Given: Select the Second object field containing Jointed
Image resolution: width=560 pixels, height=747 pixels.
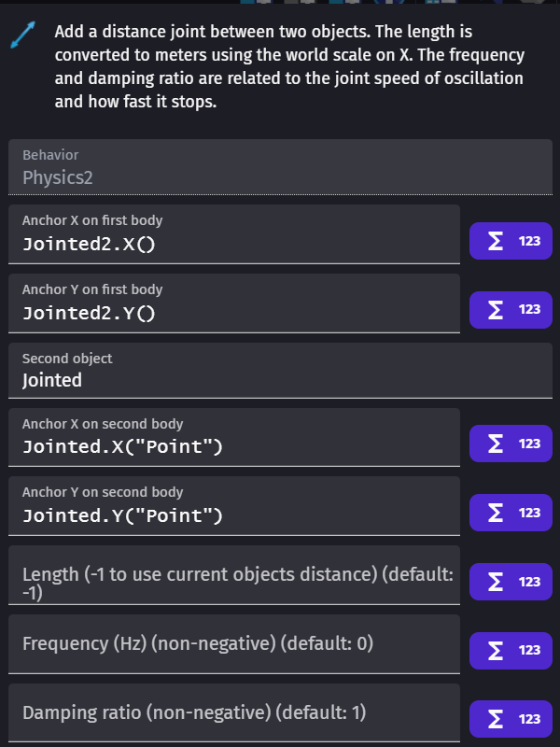Looking at the screenshot, I should click(x=280, y=371).
